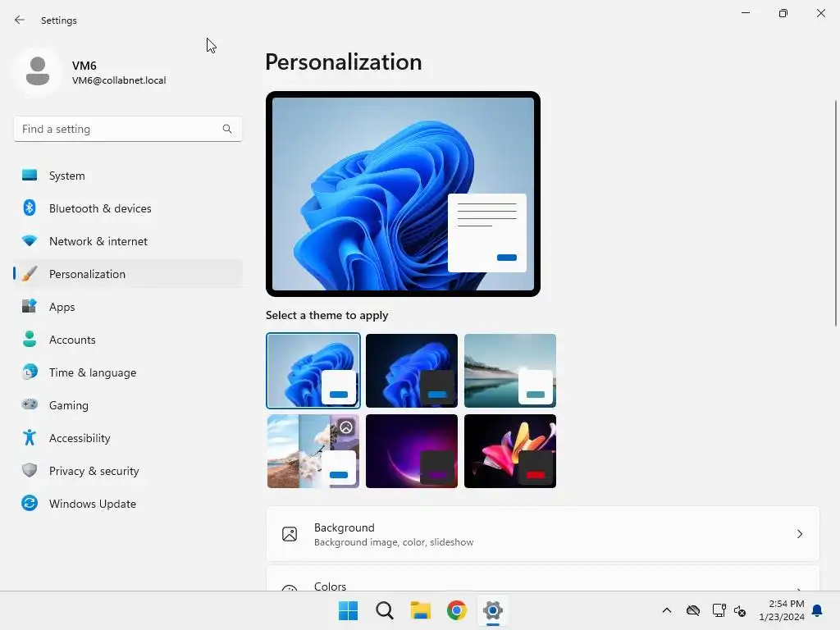Click the Settings gear in taskbar
Viewport: 840px width, 630px height.
point(492,610)
